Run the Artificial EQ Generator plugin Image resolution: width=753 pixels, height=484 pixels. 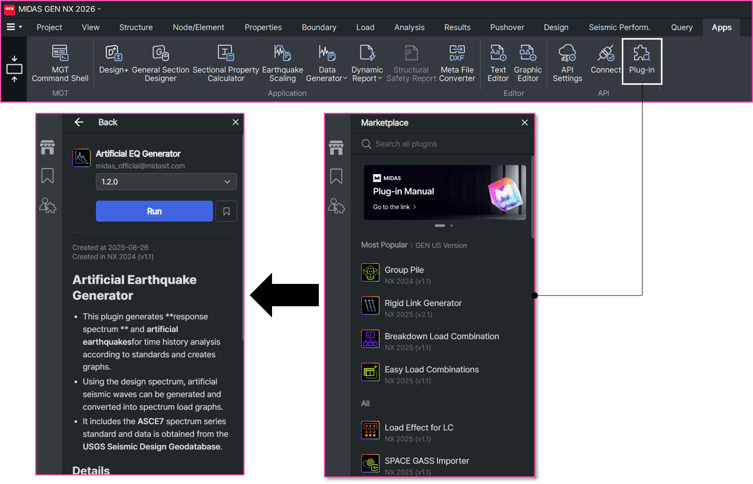tap(154, 211)
